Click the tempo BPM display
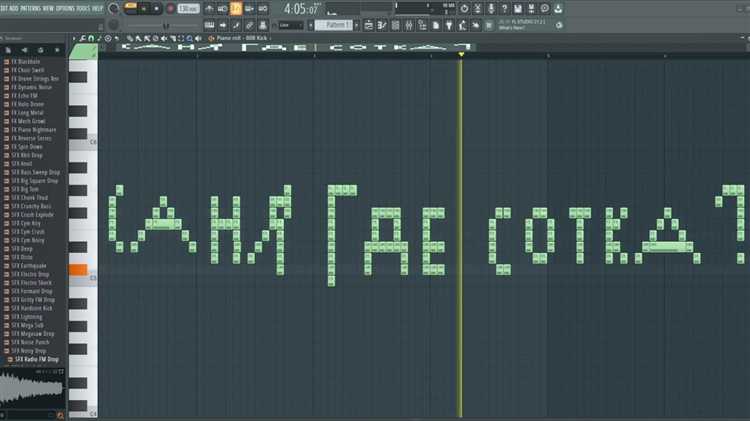This screenshot has width=750, height=421. click(188, 9)
